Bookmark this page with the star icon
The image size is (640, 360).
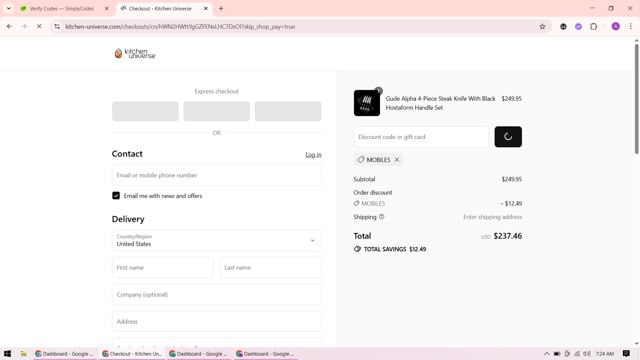click(x=542, y=27)
